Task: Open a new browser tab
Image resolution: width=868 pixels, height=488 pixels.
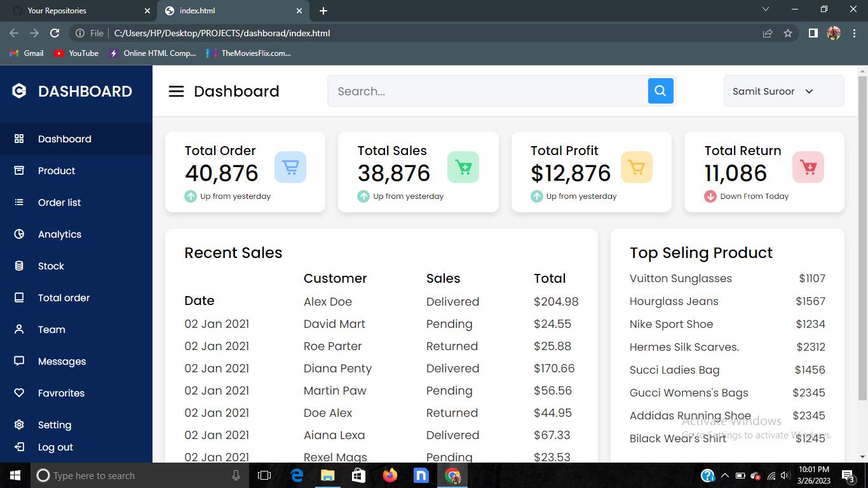Action: pos(323,11)
